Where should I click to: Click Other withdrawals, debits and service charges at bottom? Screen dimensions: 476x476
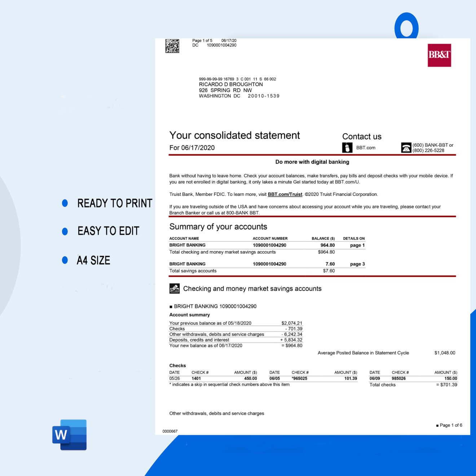point(217,414)
